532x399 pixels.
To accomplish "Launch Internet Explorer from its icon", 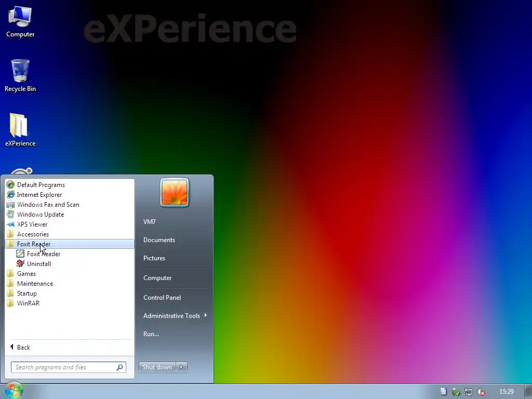I will pos(10,194).
